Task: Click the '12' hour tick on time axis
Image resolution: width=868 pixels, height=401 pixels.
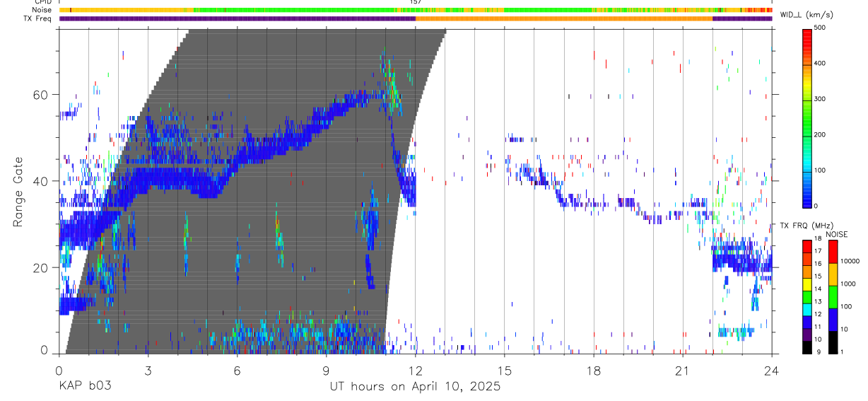Action: coord(416,370)
